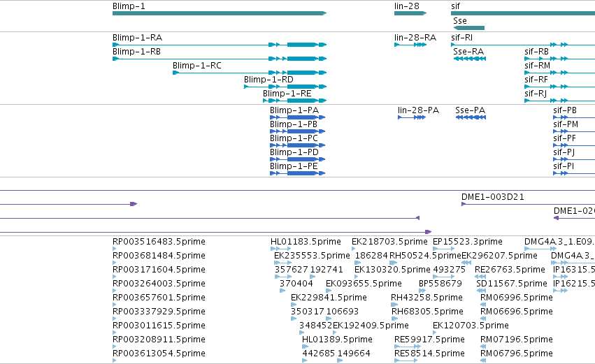
Task: Choose the sif-RJ transcript label
Action: 536,94
